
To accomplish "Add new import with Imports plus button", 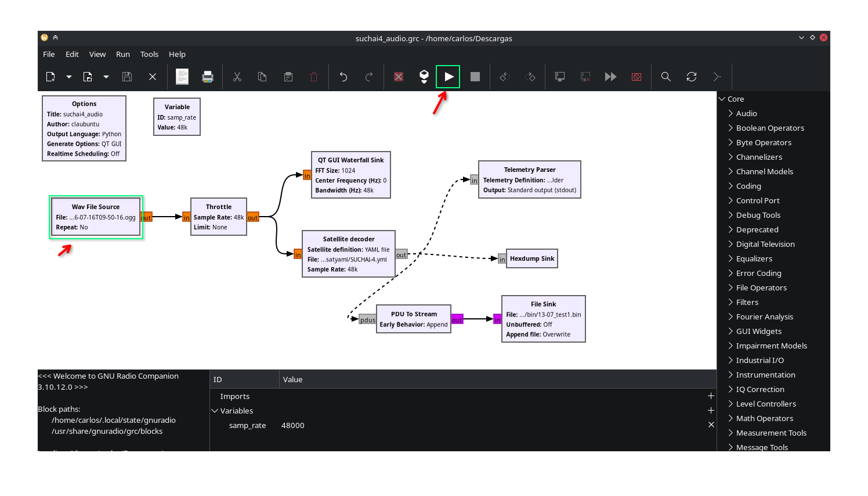I will click(x=711, y=396).
